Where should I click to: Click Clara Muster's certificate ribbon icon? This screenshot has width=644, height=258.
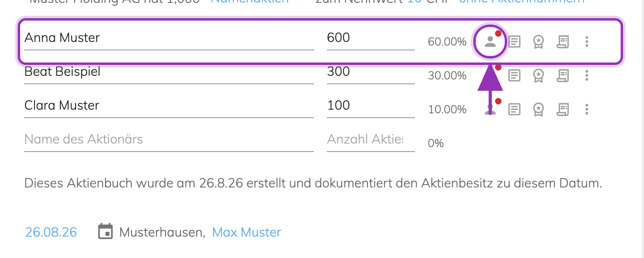coord(539,109)
